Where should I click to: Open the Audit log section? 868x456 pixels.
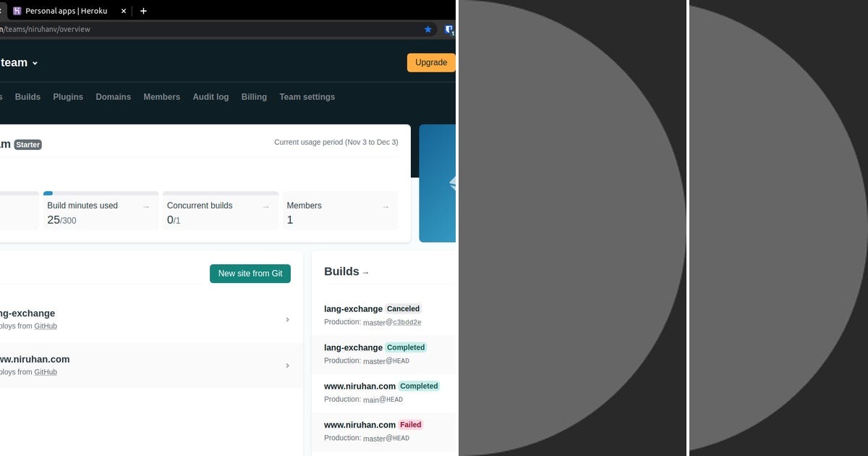pos(210,96)
